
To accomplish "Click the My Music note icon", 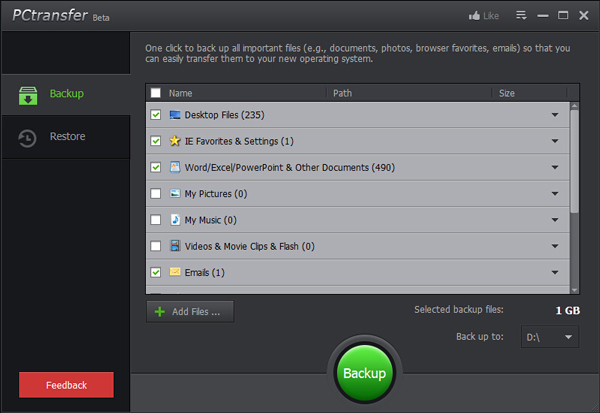I will [175, 220].
